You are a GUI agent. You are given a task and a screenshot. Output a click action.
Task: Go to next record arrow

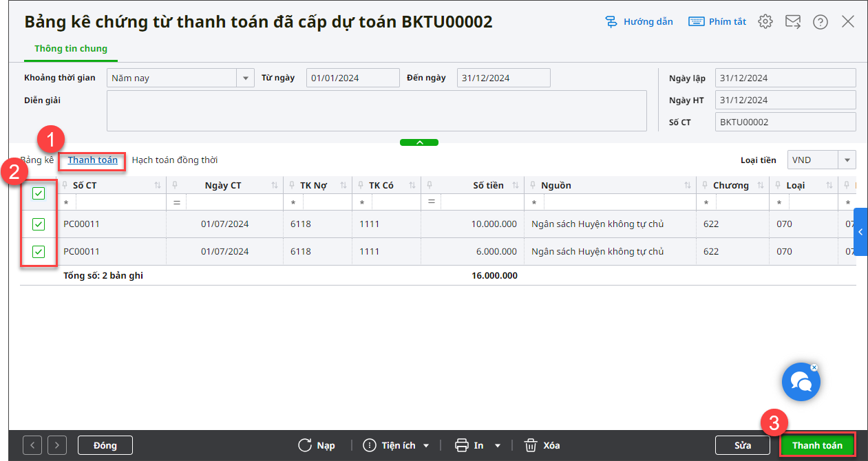[x=58, y=445]
